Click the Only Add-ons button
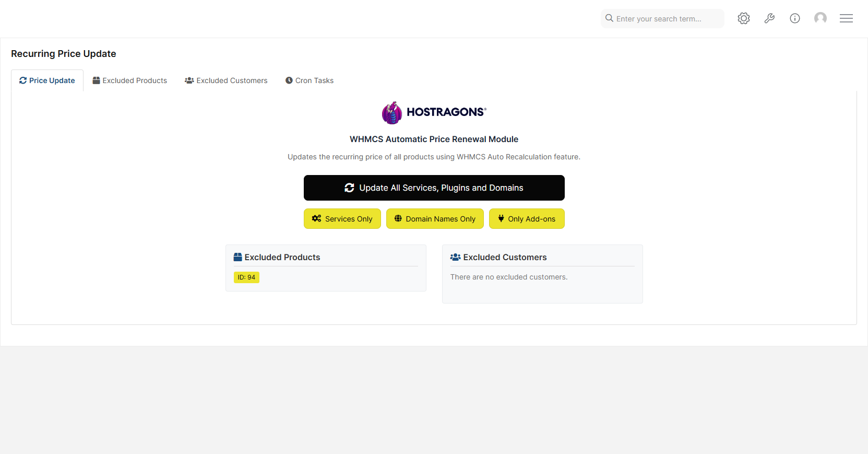The image size is (868, 454). pyautogui.click(x=527, y=219)
